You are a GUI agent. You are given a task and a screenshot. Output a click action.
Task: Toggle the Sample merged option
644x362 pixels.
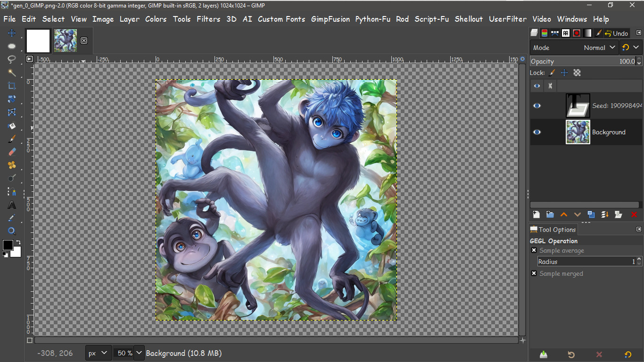pyautogui.click(x=534, y=273)
